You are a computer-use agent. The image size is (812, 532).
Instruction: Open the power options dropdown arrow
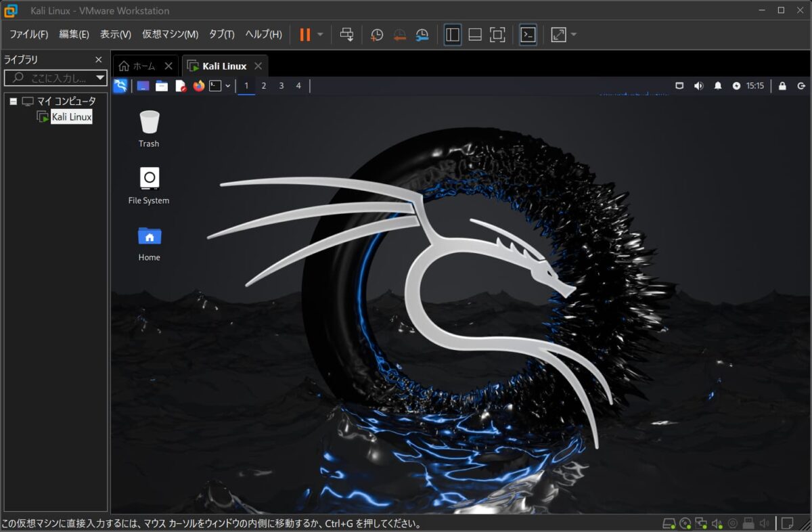319,35
